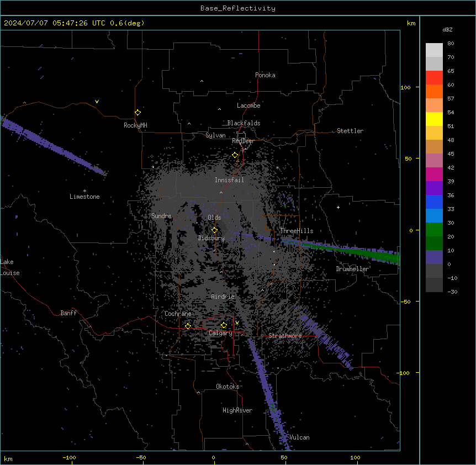Click the Cochrane town label

pos(178,314)
